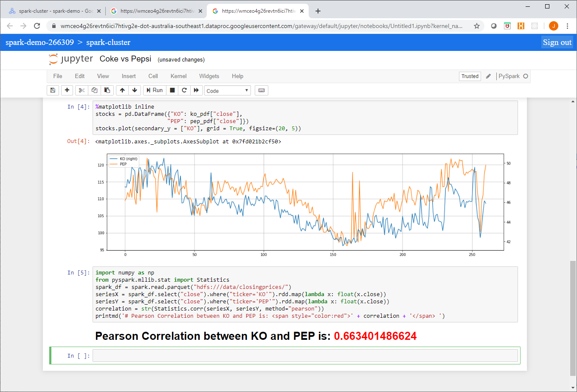The width and height of the screenshot is (577, 392).
Task: Open a new browser tab
Action: [318, 11]
